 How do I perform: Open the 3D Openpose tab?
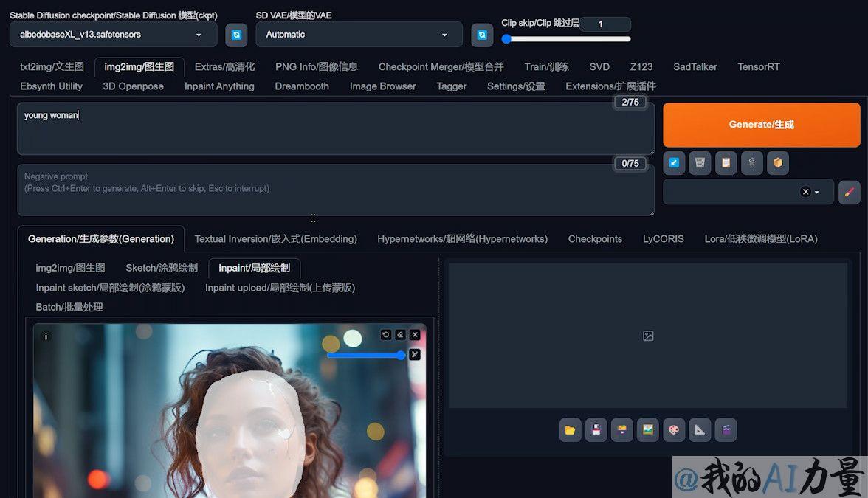pos(134,86)
